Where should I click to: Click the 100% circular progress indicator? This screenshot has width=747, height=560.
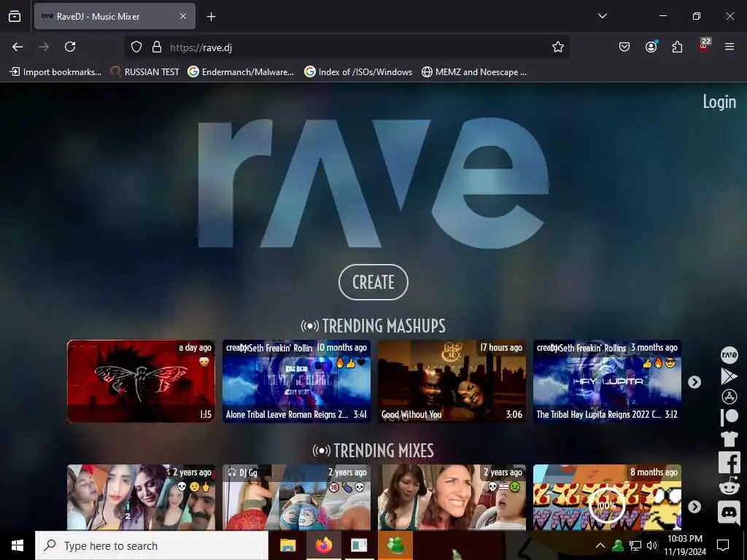pos(606,505)
